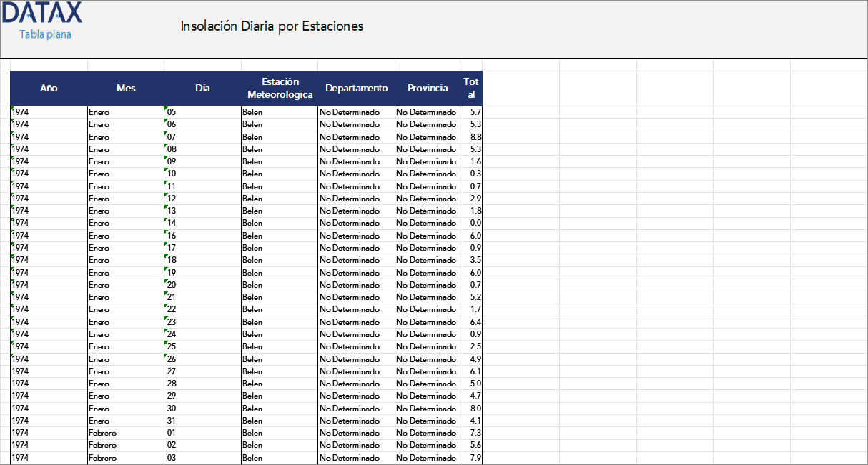This screenshot has width=868, height=465.
Task: Select the Provincia column header
Action: click(x=427, y=88)
